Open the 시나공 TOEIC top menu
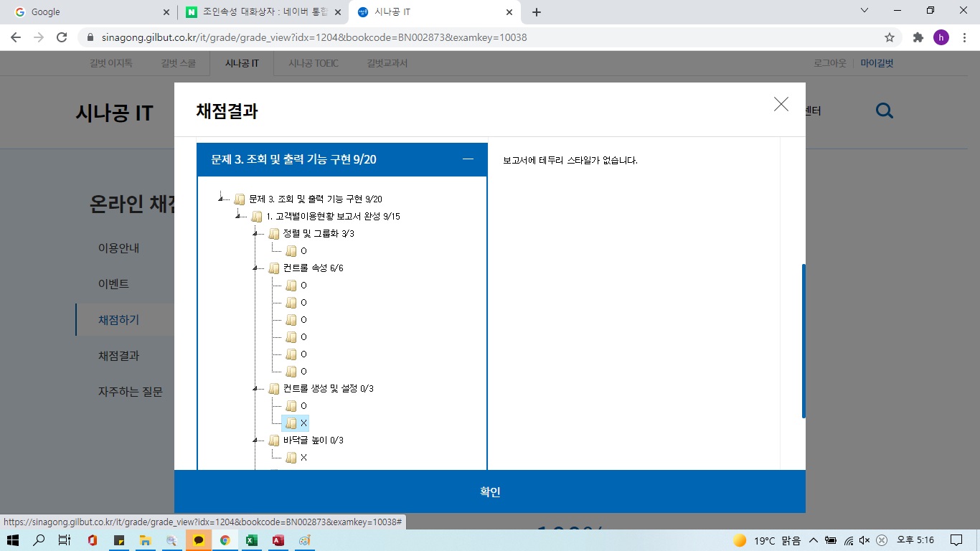 pos(313,63)
